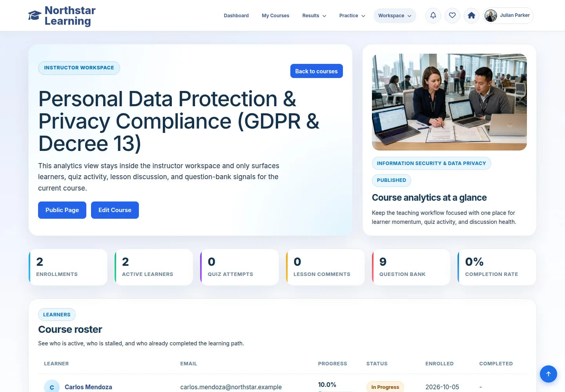Image resolution: width=565 pixels, height=392 pixels.
Task: Click carlos.mendoza@northstar.example email
Action: click(231, 387)
